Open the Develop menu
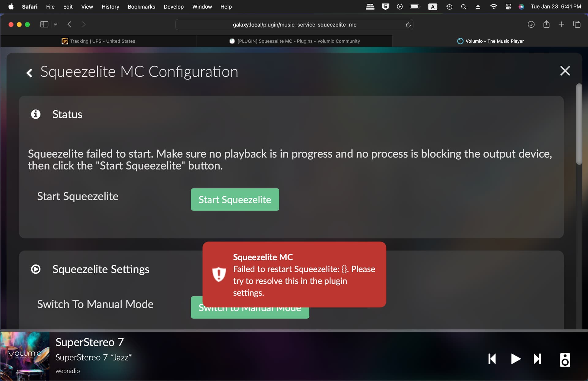This screenshot has width=588, height=381. pyautogui.click(x=174, y=6)
